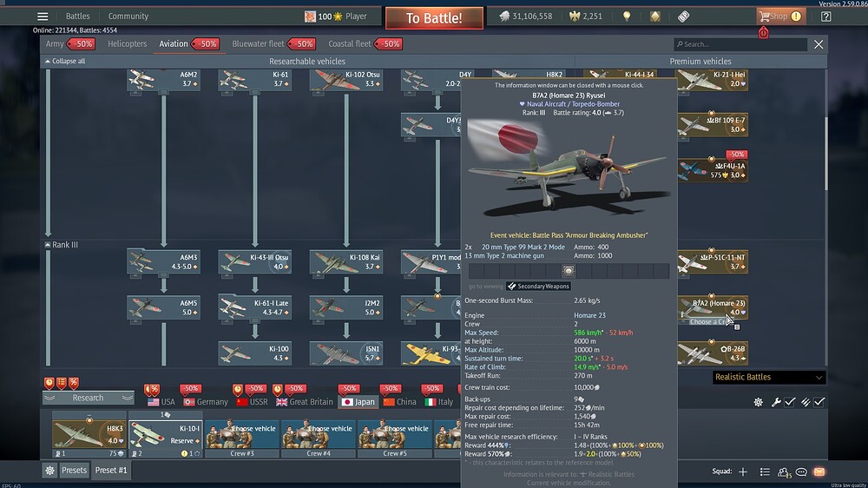Select the Preset #1 tab
Image resolution: width=868 pixels, height=488 pixels.
pos(111,471)
